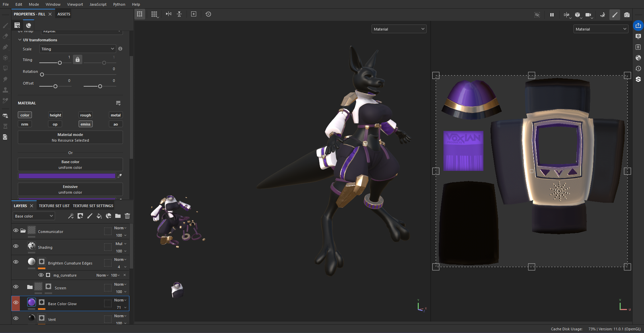The height and width of the screenshot is (333, 644).
Task: Toggle visibility of the Communicator folder
Action: (x=16, y=231)
